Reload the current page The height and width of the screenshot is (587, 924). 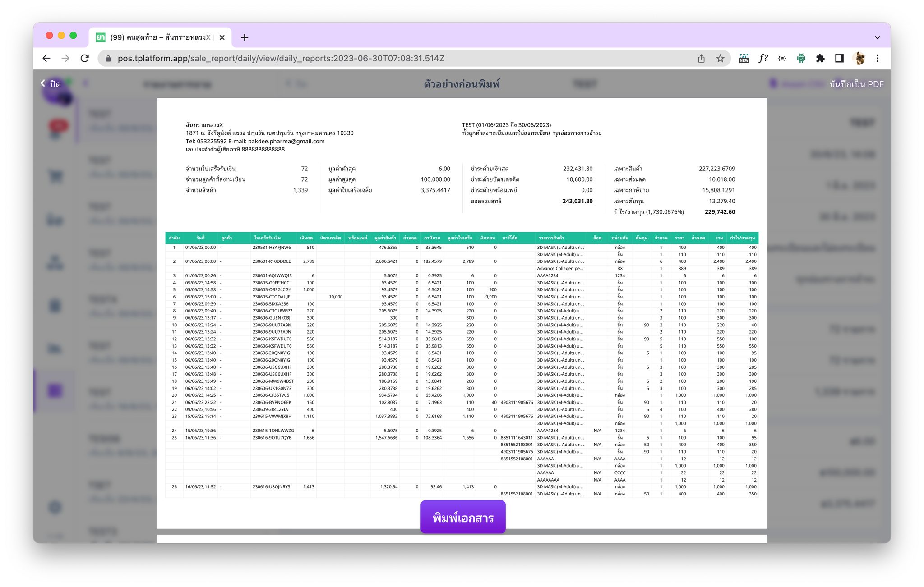pyautogui.click(x=85, y=58)
